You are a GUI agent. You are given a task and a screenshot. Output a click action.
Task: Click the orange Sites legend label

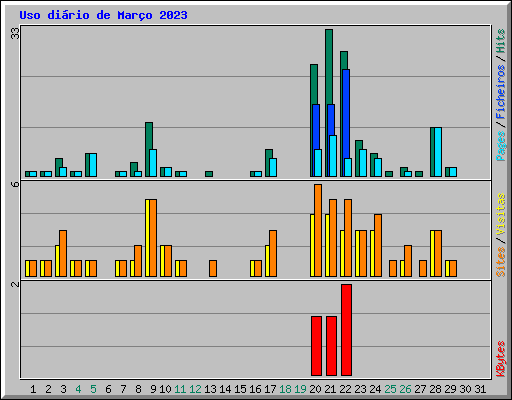point(501,262)
